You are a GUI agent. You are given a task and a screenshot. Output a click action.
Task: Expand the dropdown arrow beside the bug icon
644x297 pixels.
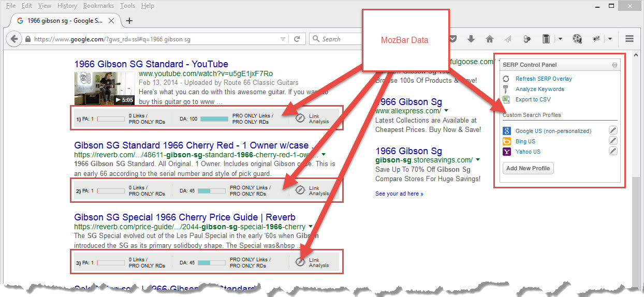(610, 39)
